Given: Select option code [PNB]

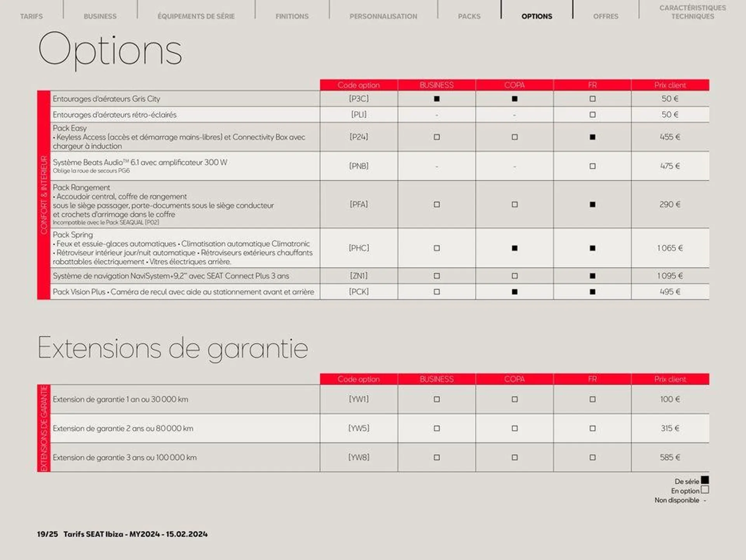Looking at the screenshot, I should [359, 166].
